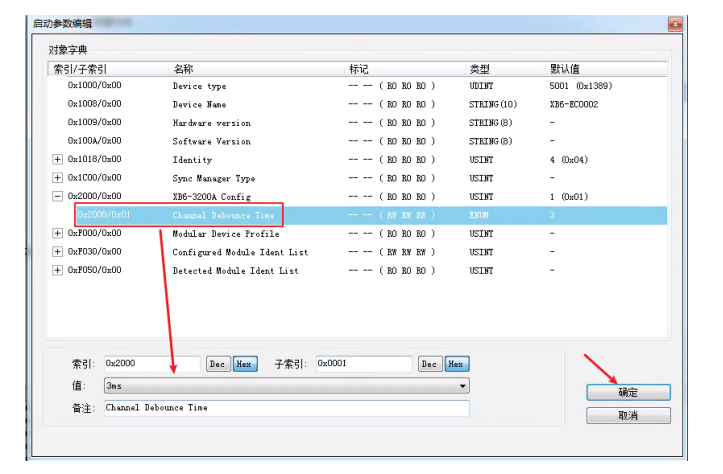Click the 取消 cancel button

pyautogui.click(x=627, y=415)
